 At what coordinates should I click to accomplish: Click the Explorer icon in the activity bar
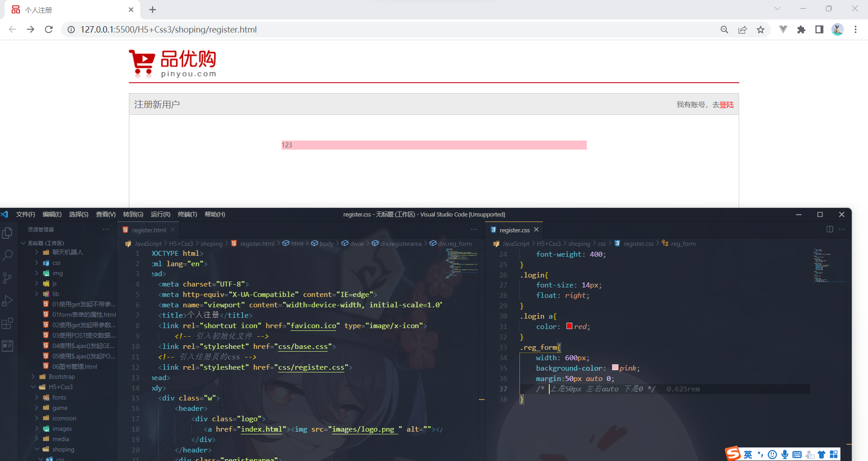point(7,233)
